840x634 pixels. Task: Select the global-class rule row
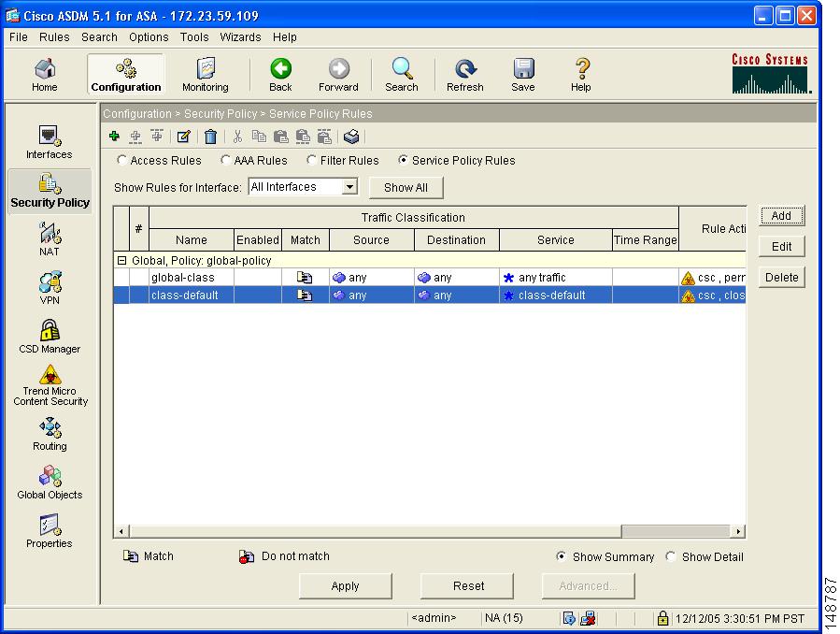point(430,277)
